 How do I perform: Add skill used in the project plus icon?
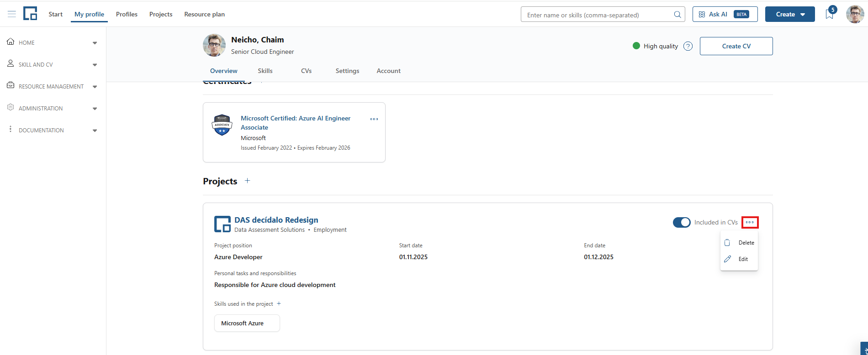279,303
